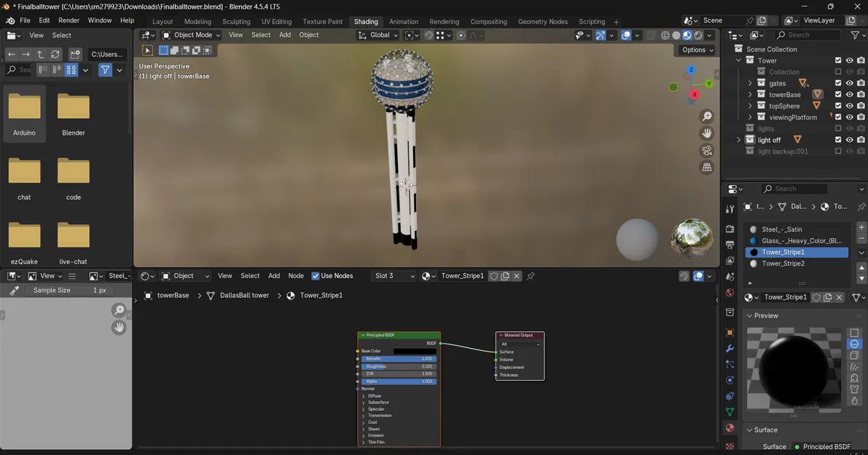Toggle Tower collection exclude checkbox

click(838, 60)
